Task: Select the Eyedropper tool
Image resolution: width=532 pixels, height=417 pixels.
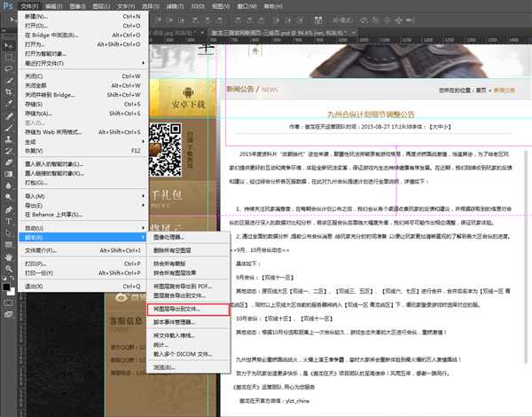Action: 9,104
